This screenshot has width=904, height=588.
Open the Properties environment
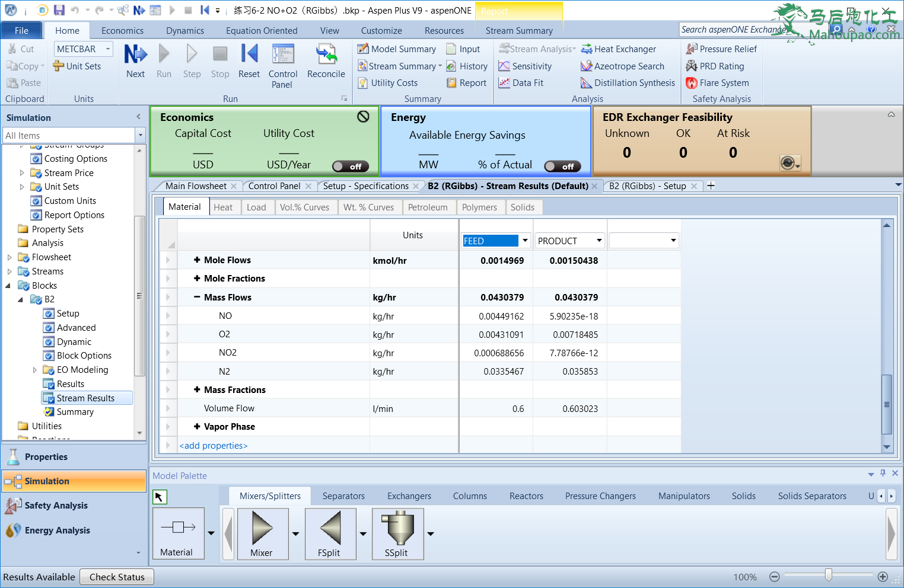[x=74, y=457]
